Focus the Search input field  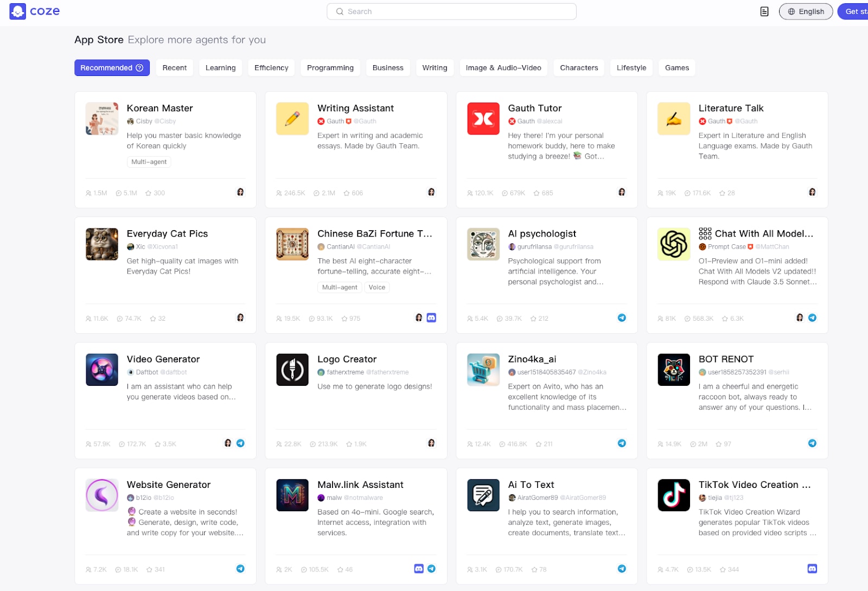click(x=451, y=11)
